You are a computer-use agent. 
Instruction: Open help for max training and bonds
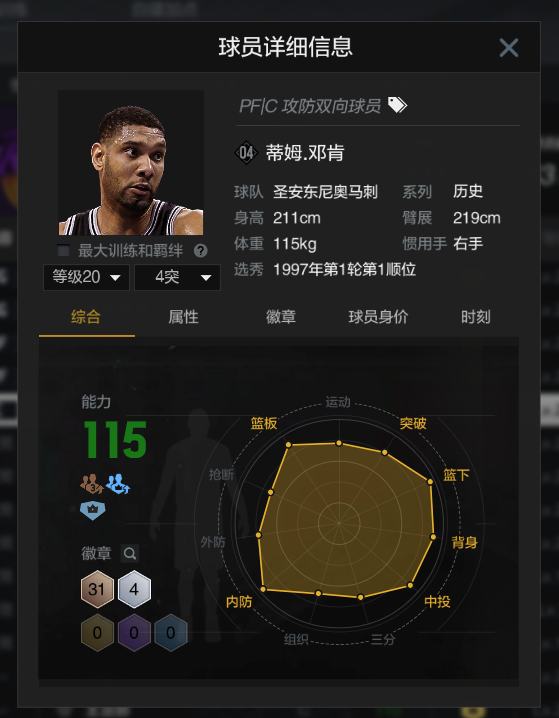[x=201, y=250]
